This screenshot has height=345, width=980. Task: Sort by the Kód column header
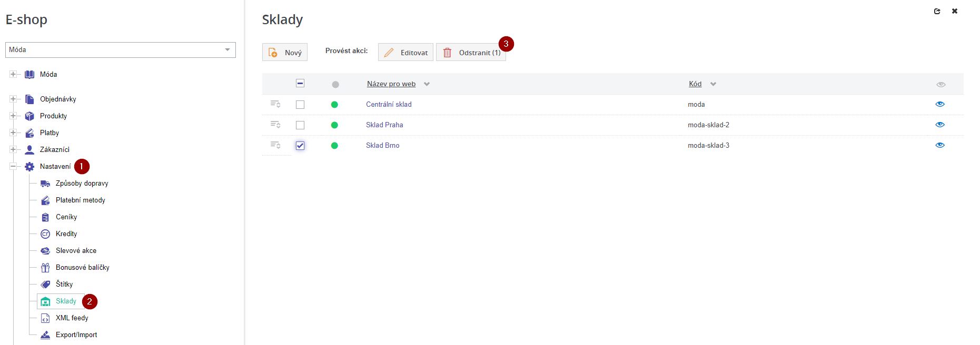coord(695,84)
